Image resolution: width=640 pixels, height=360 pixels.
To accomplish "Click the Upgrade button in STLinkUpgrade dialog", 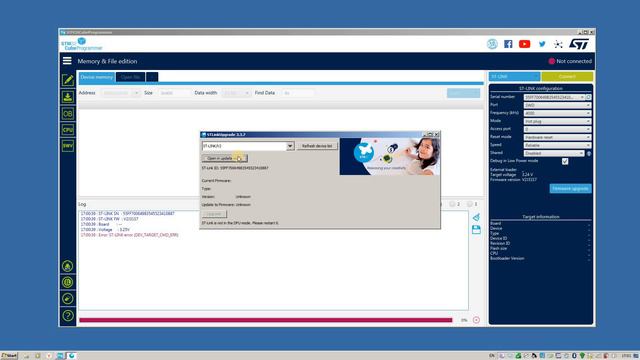I will (214, 214).
